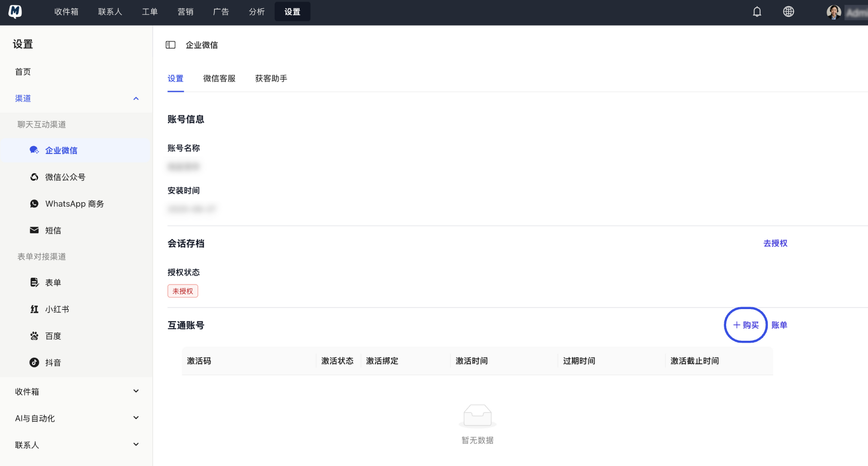The height and width of the screenshot is (466, 868).
Task: Open the notification bell
Action: 756,11
